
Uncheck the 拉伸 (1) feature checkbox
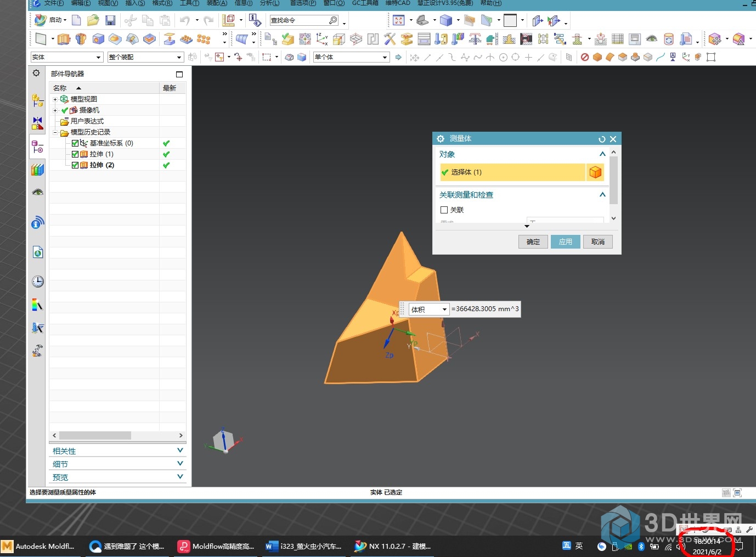click(x=75, y=154)
